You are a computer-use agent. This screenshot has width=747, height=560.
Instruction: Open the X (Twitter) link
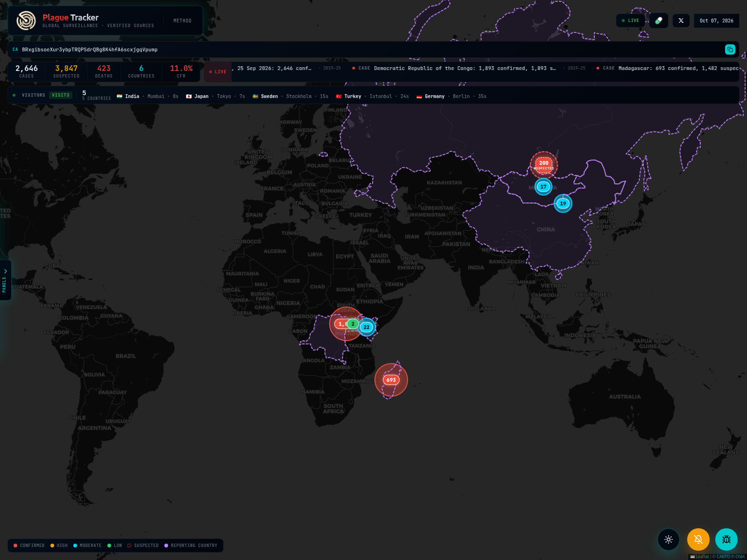click(681, 21)
